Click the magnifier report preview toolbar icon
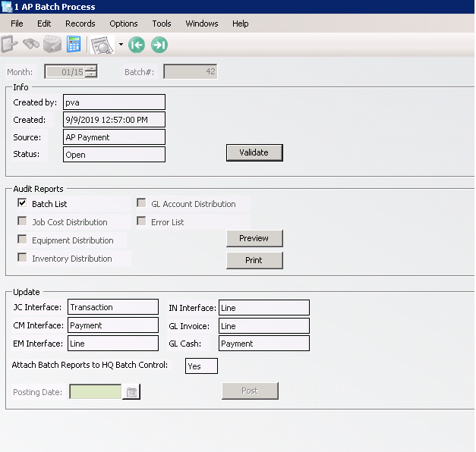Viewport: 476px width, 452px height. point(102,45)
